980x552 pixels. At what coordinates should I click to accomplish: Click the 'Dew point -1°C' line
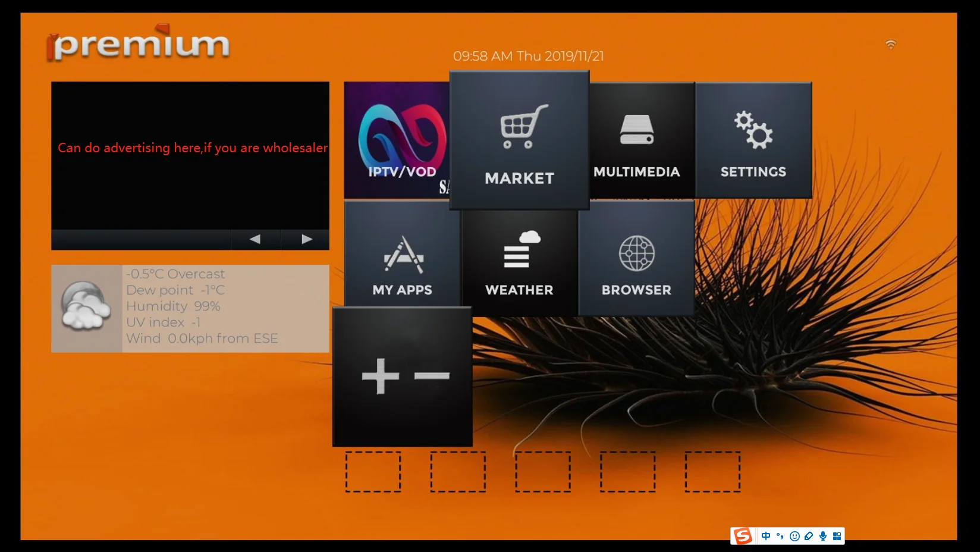tap(175, 290)
